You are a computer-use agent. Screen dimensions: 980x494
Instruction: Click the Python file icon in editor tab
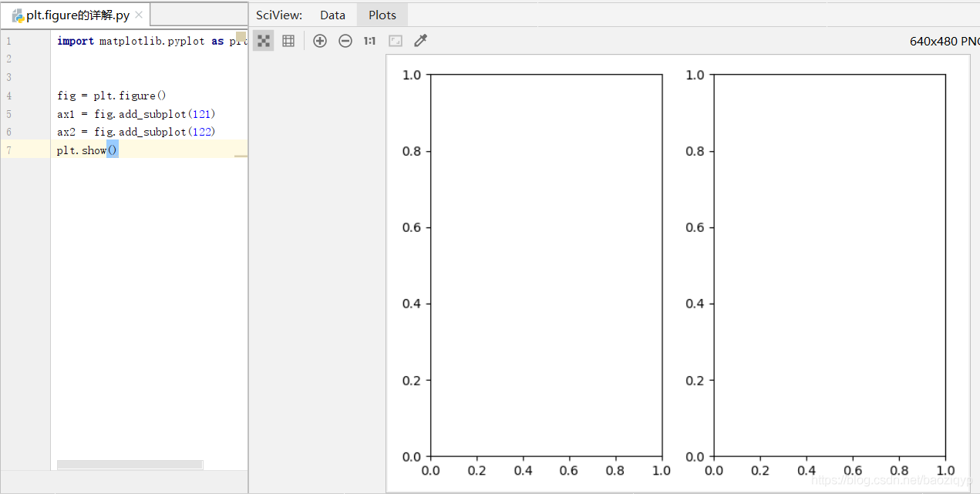17,15
